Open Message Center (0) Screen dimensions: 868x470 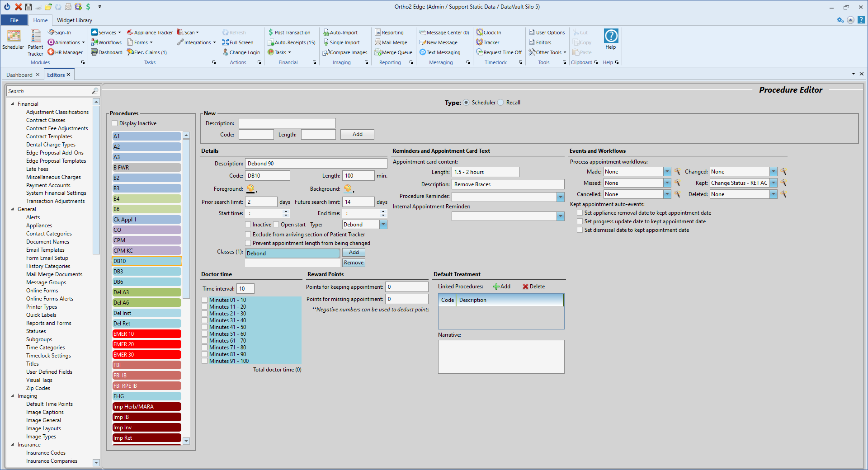[444, 33]
